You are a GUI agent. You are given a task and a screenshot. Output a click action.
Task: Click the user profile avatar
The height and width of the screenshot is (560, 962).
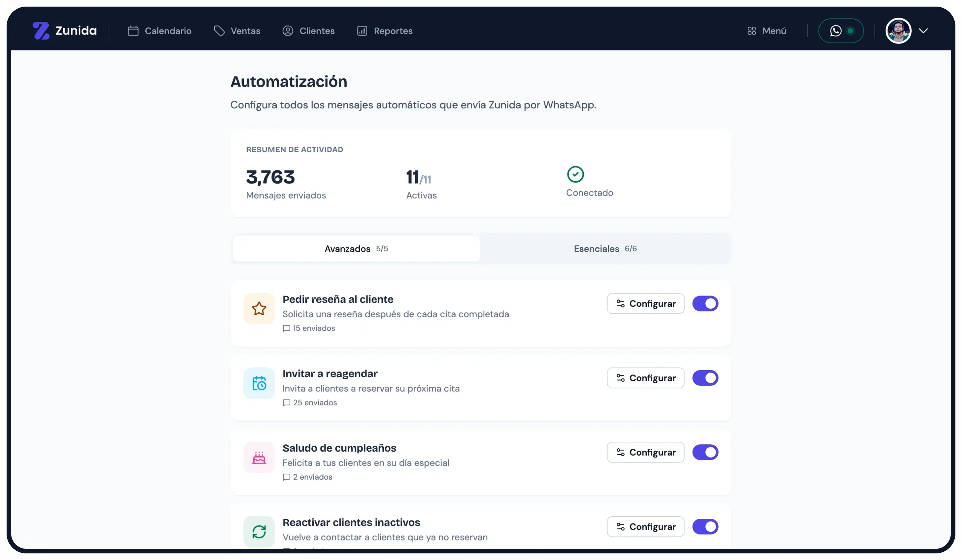pos(898,31)
